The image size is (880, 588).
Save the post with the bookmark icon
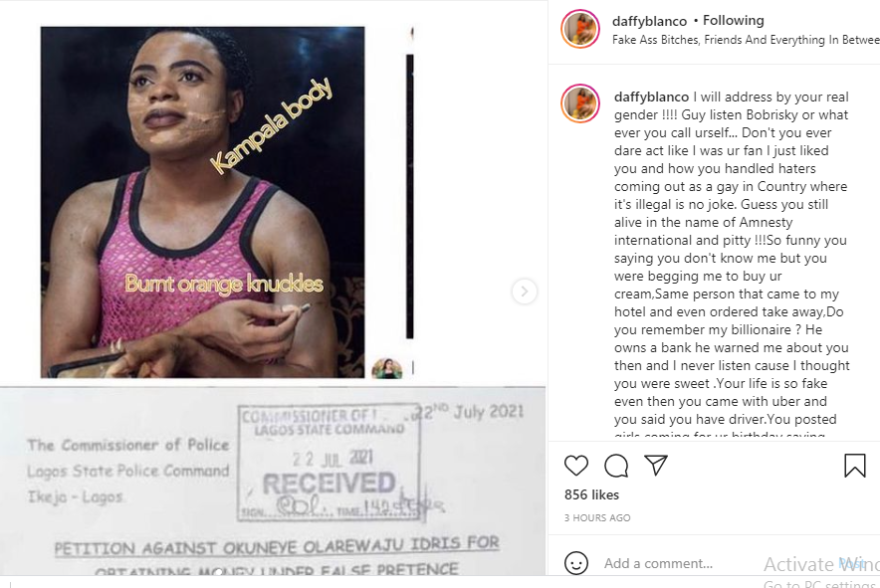pos(855,465)
